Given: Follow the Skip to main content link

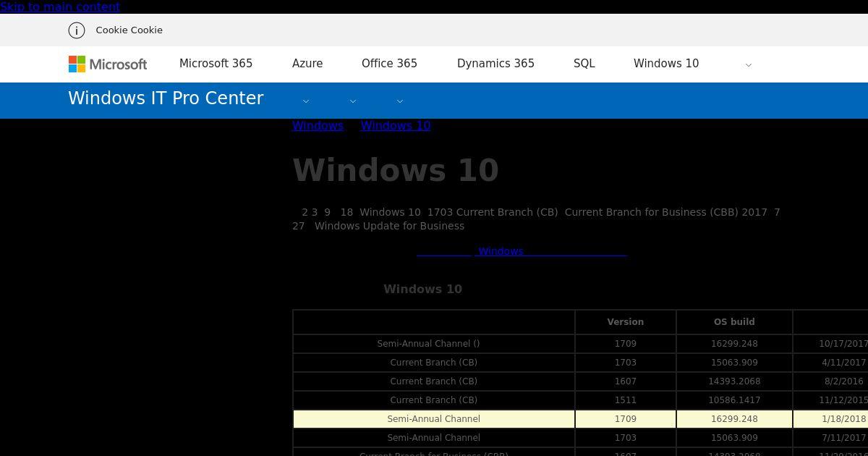Looking at the screenshot, I should point(60,7).
